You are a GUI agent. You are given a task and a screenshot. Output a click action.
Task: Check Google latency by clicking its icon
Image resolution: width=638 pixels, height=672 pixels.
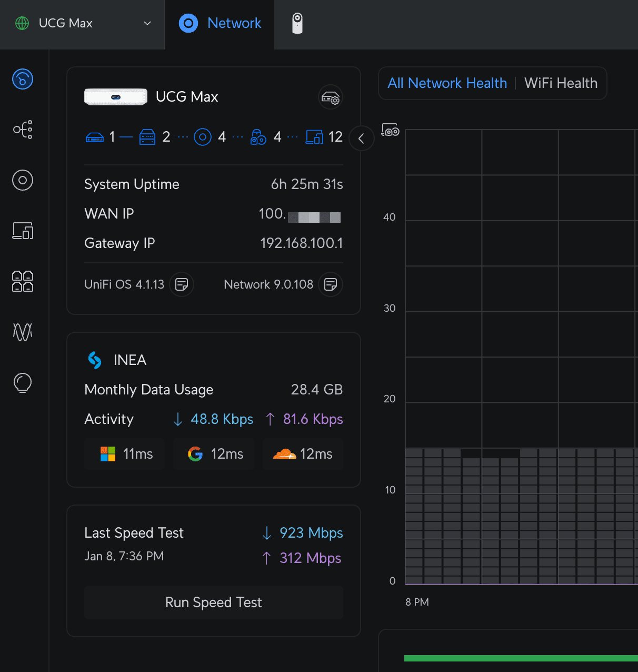tap(195, 453)
